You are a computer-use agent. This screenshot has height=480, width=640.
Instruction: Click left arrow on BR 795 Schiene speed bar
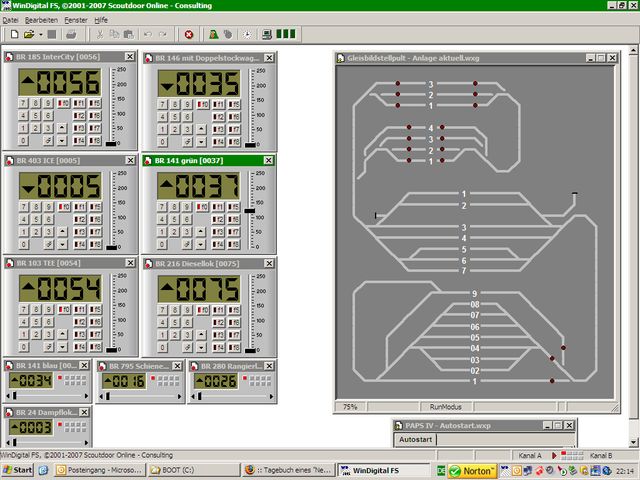click(101, 396)
